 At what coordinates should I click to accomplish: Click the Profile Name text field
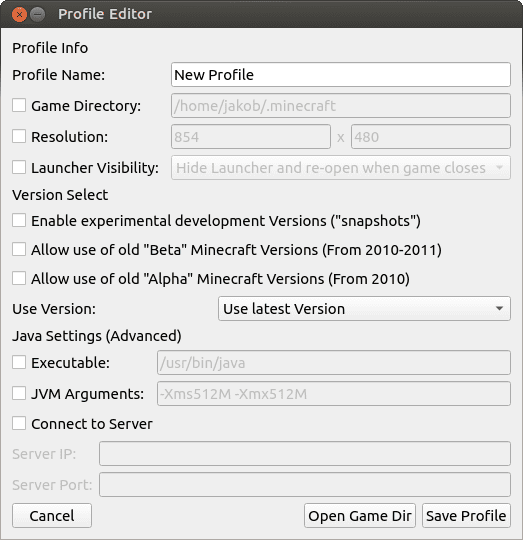pos(341,75)
